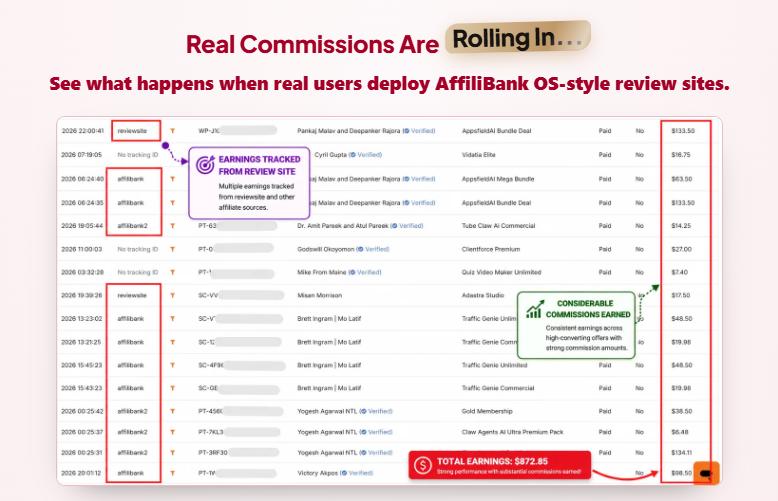Select the vendor name Godswill Okoyomon
This screenshot has width=778, height=501.
point(326,250)
